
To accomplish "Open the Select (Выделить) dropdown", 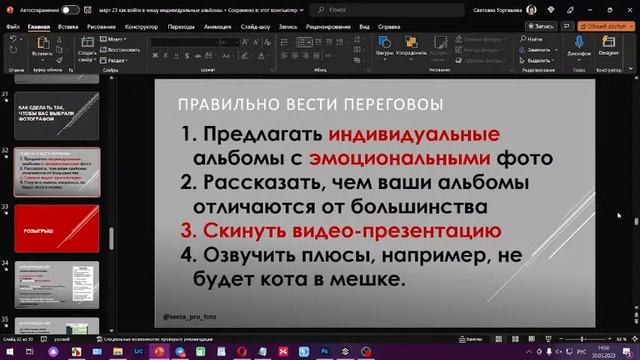I will pyautogui.click(x=537, y=60).
